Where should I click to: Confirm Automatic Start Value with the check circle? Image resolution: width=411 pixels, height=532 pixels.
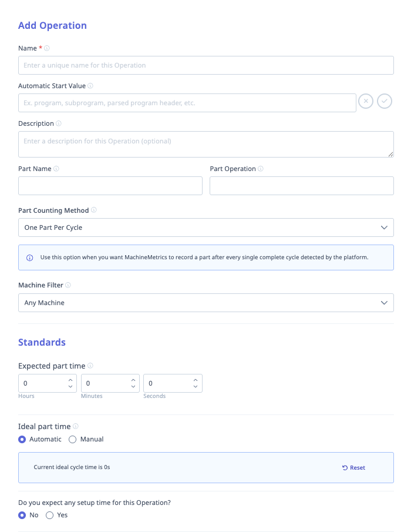click(385, 101)
